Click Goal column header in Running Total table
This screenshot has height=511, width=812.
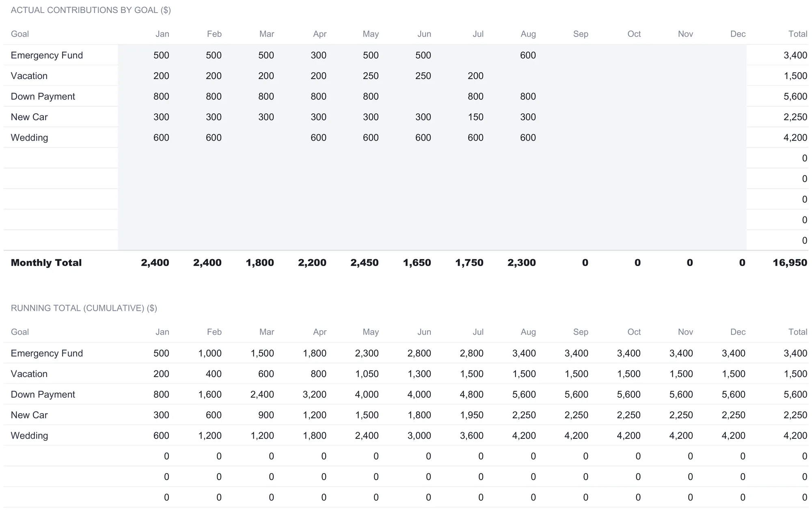coord(20,332)
